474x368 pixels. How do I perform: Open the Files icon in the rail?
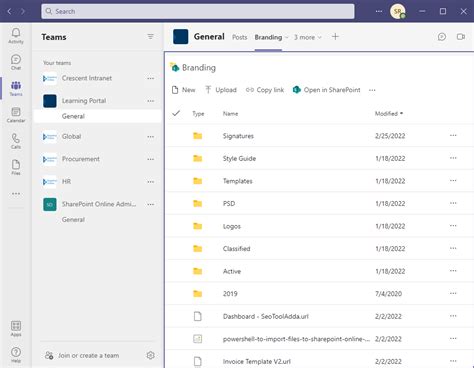pos(16,167)
